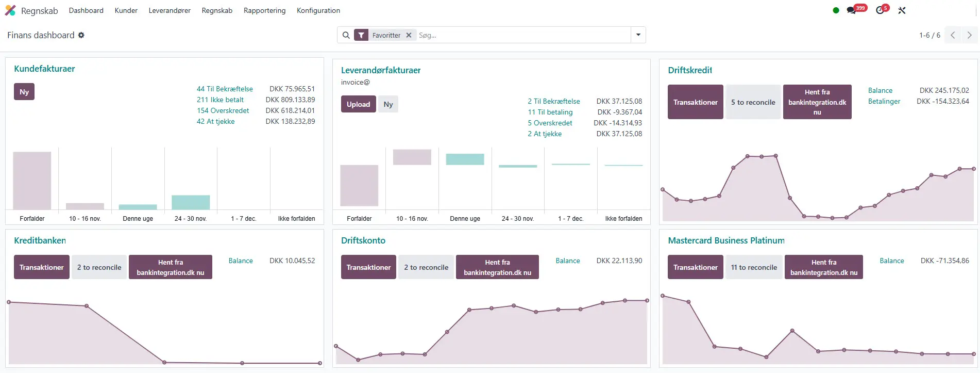Image resolution: width=980 pixels, height=373 pixels.
Task: Open the Rapportering menu
Action: click(x=264, y=10)
